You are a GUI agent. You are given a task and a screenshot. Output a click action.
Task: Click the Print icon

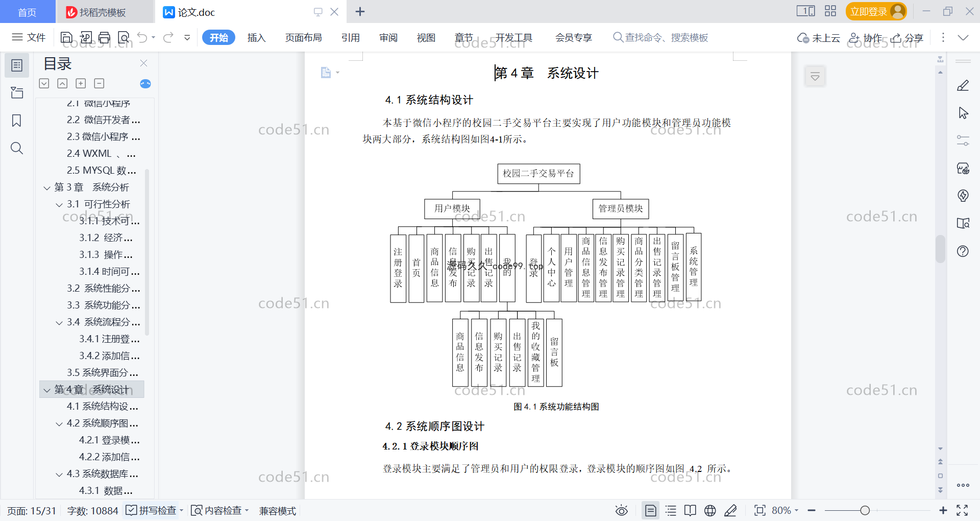[x=105, y=37]
